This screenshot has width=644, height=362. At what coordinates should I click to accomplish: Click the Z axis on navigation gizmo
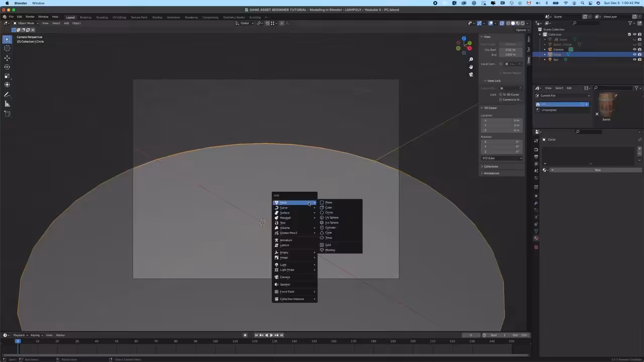tap(464, 39)
